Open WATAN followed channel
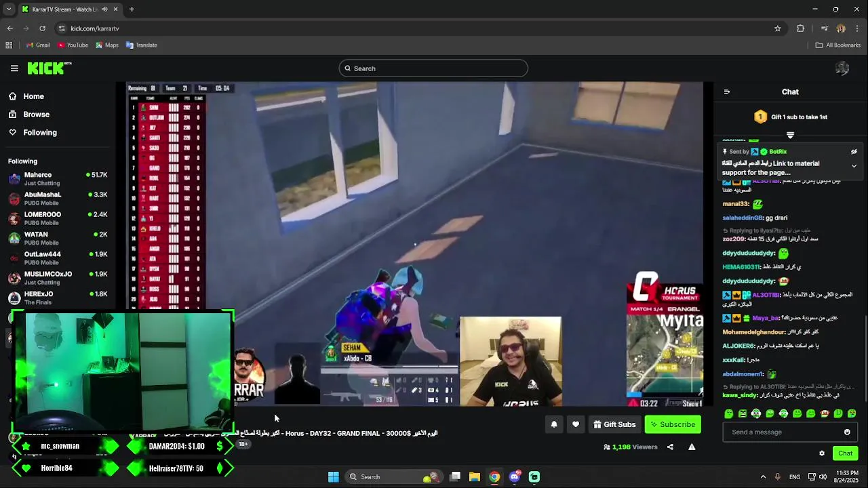The image size is (868, 488). tap(58, 238)
